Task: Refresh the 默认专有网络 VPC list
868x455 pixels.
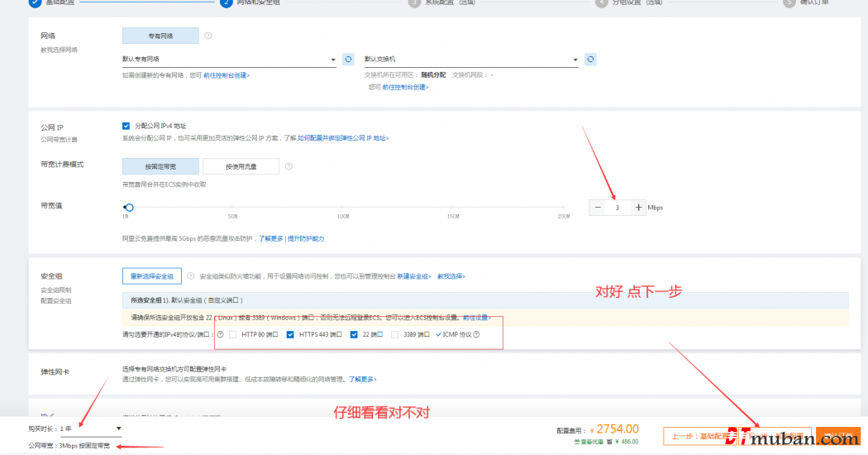Action: pos(348,60)
